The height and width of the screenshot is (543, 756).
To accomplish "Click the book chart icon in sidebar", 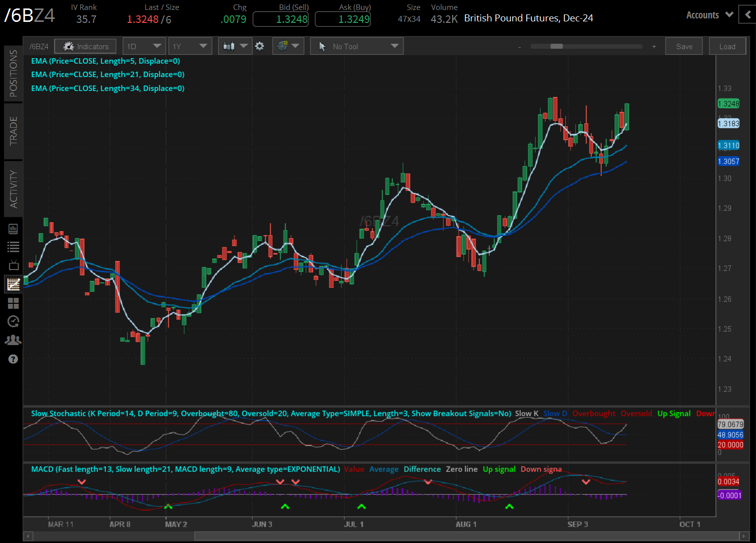I will [13, 229].
